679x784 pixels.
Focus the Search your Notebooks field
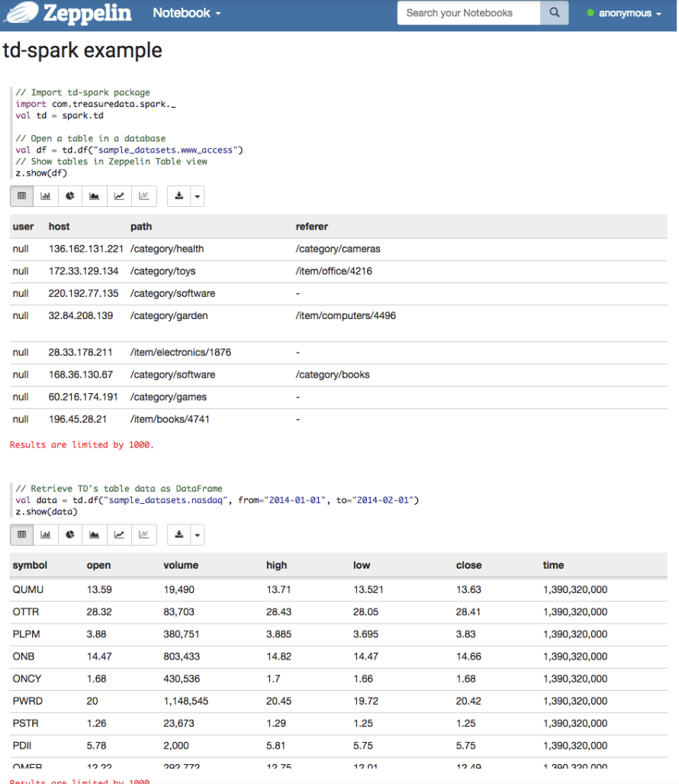tap(468, 13)
